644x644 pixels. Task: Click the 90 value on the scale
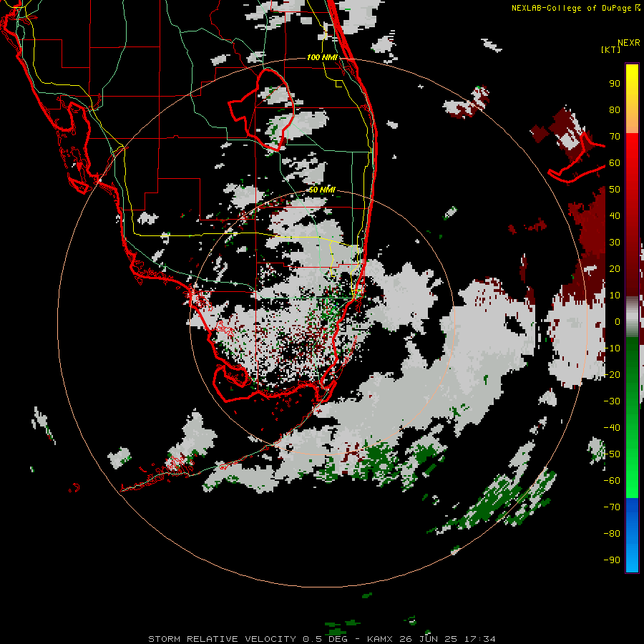tap(615, 84)
